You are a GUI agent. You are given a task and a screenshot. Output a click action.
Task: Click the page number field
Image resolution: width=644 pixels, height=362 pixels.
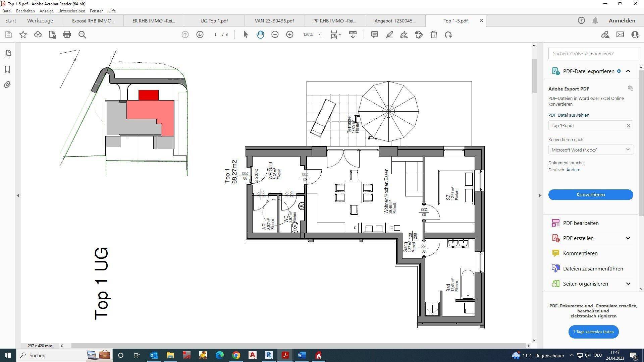(x=215, y=35)
